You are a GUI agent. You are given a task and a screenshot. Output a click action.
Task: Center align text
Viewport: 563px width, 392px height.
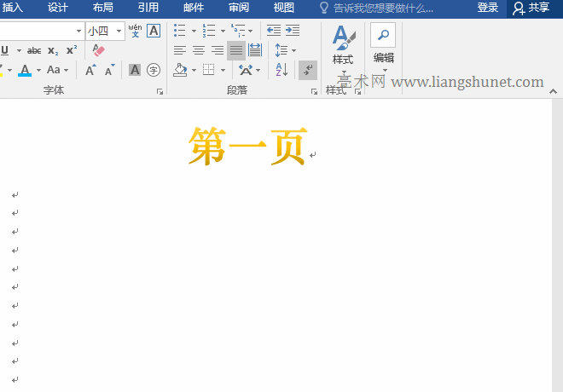click(199, 50)
